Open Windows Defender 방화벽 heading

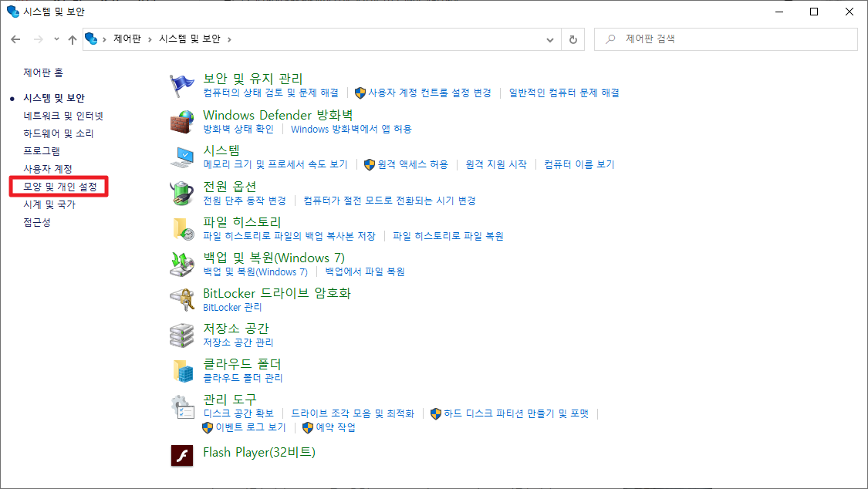coord(278,114)
